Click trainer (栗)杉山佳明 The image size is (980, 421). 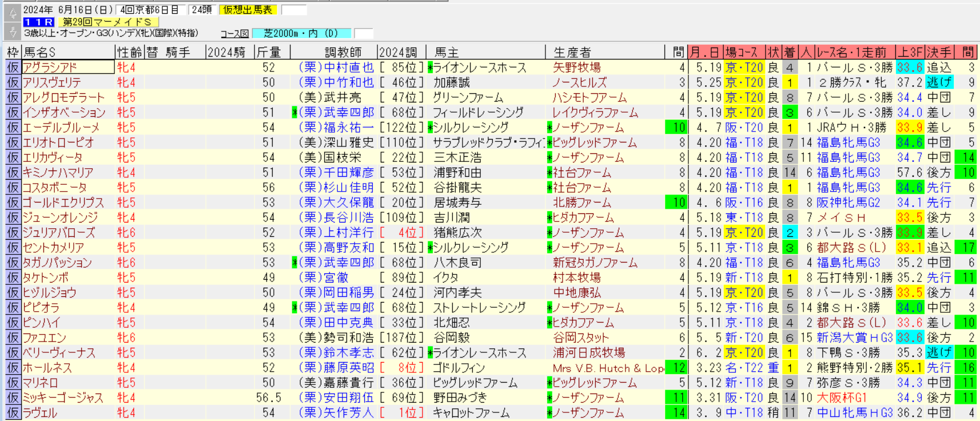tap(336, 187)
